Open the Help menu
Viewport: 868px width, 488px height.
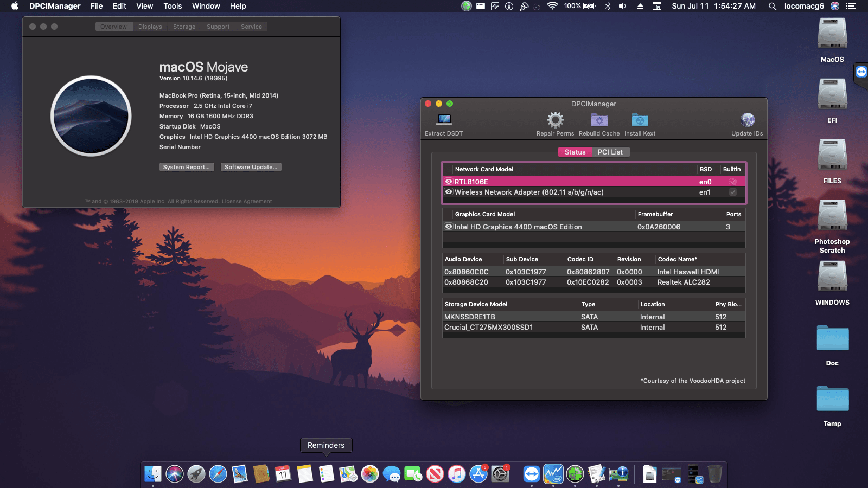[x=238, y=6]
